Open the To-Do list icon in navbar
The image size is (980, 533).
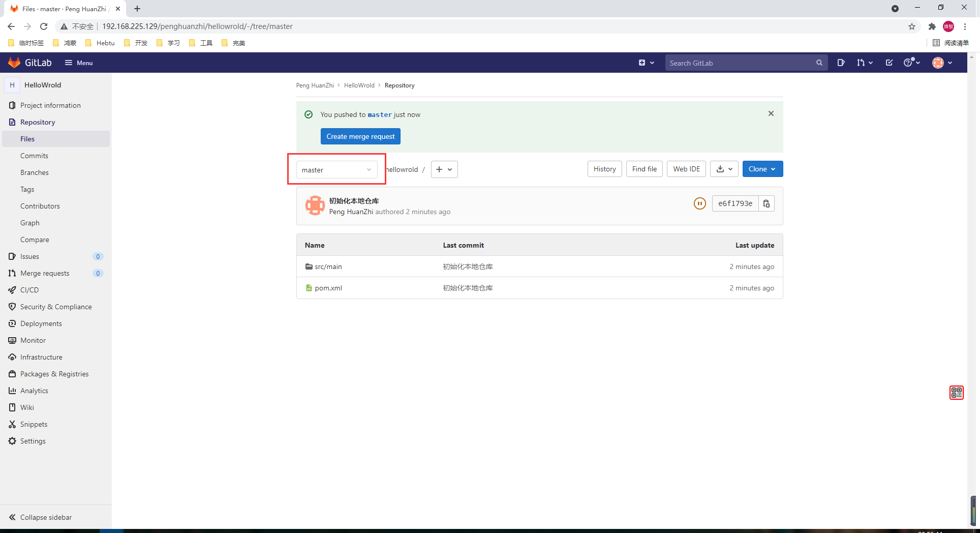point(889,63)
